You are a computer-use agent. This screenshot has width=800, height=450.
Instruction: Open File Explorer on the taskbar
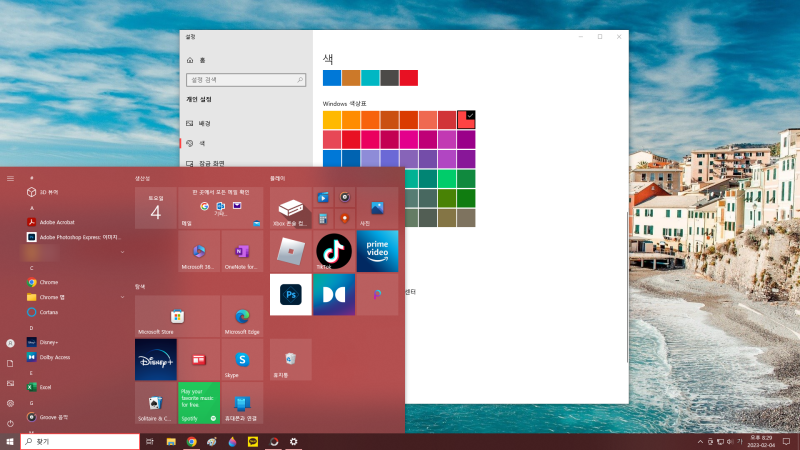(171, 441)
